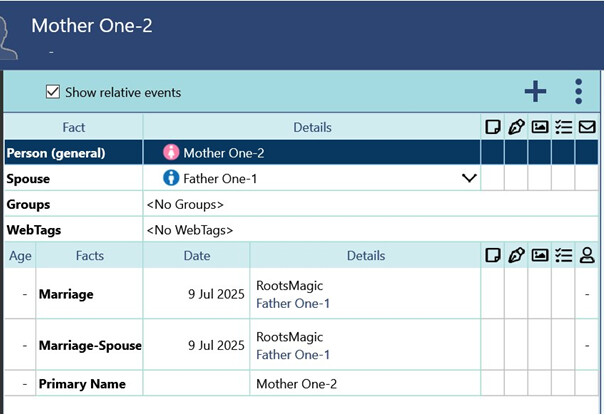Select the Primary Name fact row

coord(301,383)
